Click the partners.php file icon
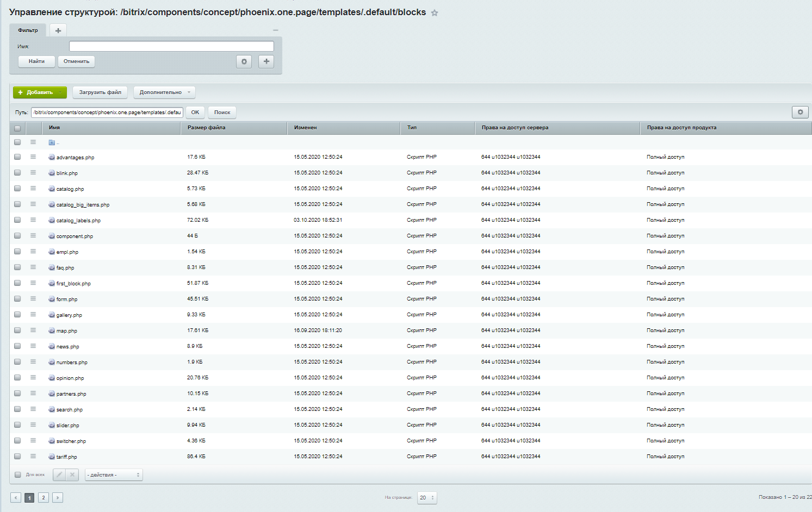Image resolution: width=812 pixels, height=512 pixels. [x=52, y=394]
